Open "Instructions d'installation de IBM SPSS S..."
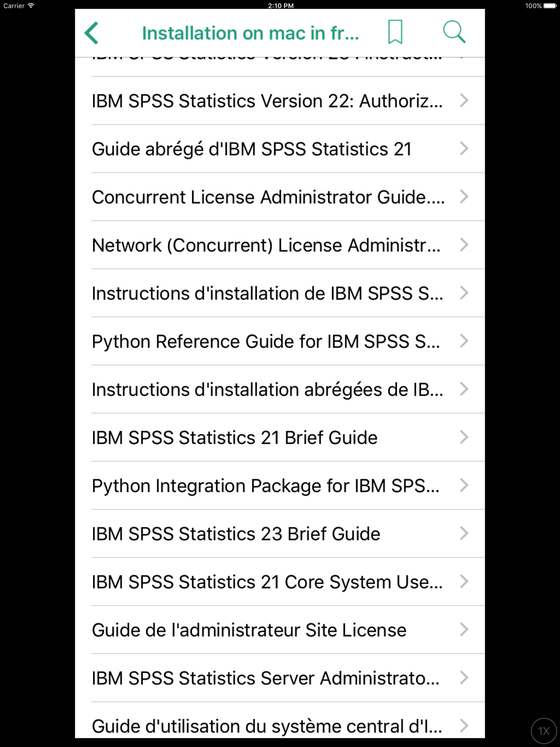The height and width of the screenshot is (747, 560). (x=280, y=293)
